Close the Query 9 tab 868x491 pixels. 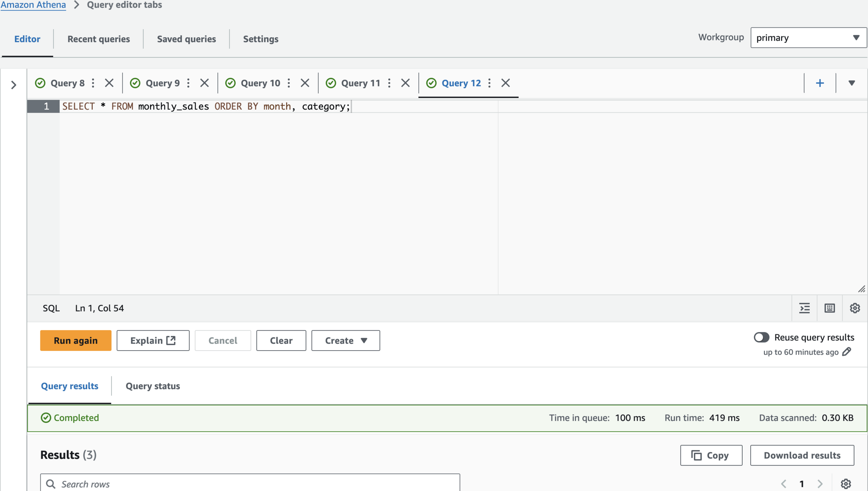[x=204, y=83]
